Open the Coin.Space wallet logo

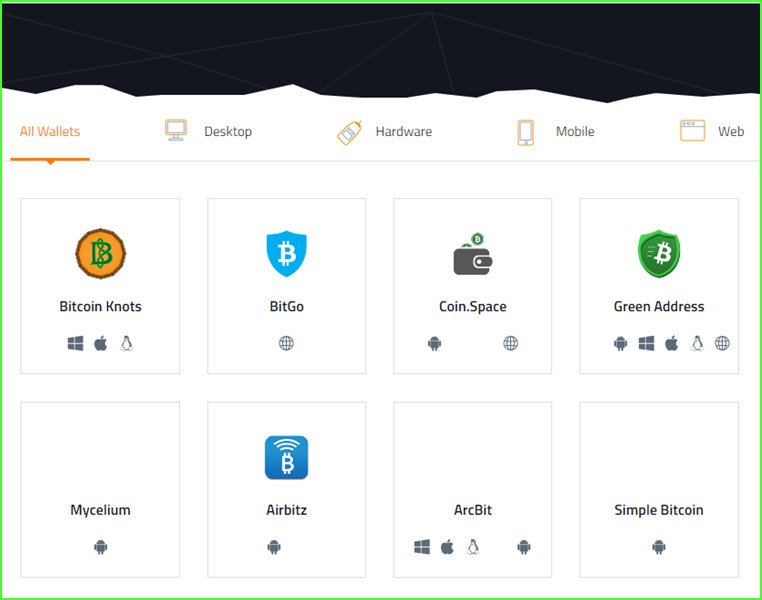tap(473, 254)
